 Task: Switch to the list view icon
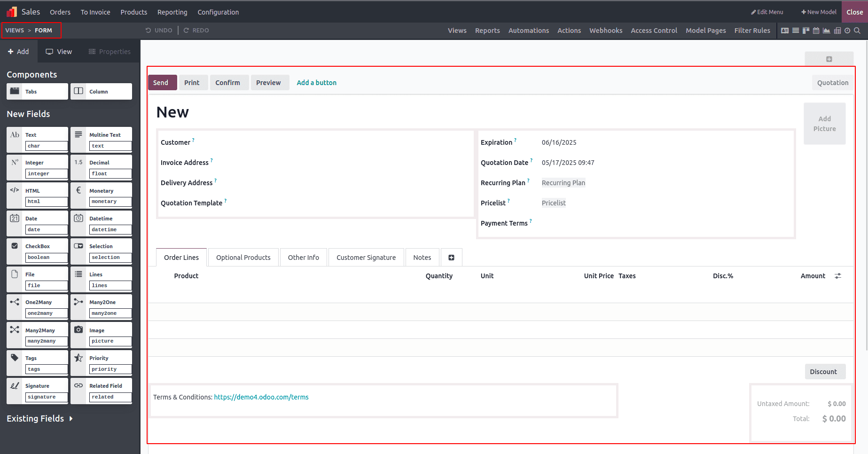tap(796, 31)
